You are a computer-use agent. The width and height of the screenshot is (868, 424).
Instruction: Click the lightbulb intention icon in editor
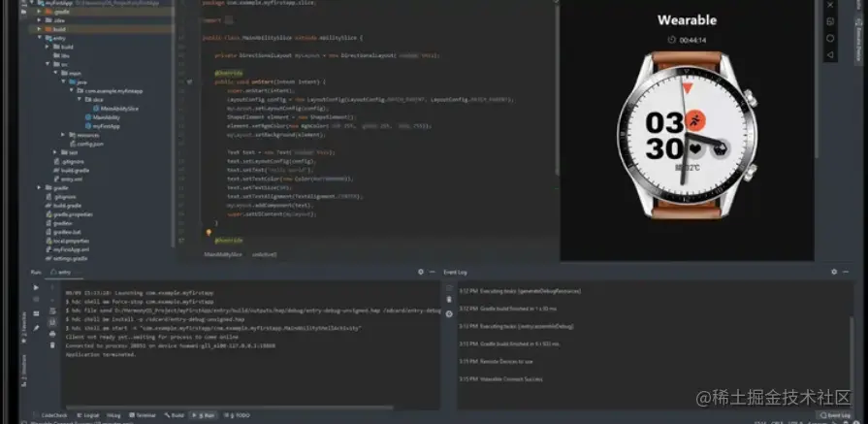point(209,233)
